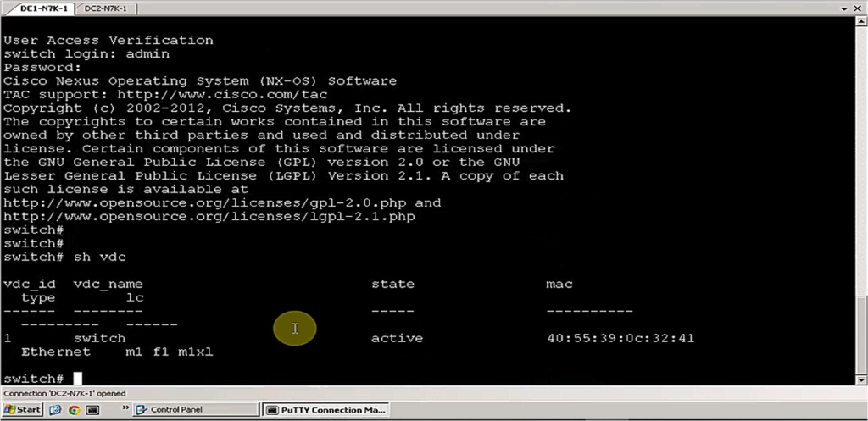Viewport: 868px width, 421px height.
Task: Expand the quick launch overflow chevron
Action: click(x=125, y=408)
